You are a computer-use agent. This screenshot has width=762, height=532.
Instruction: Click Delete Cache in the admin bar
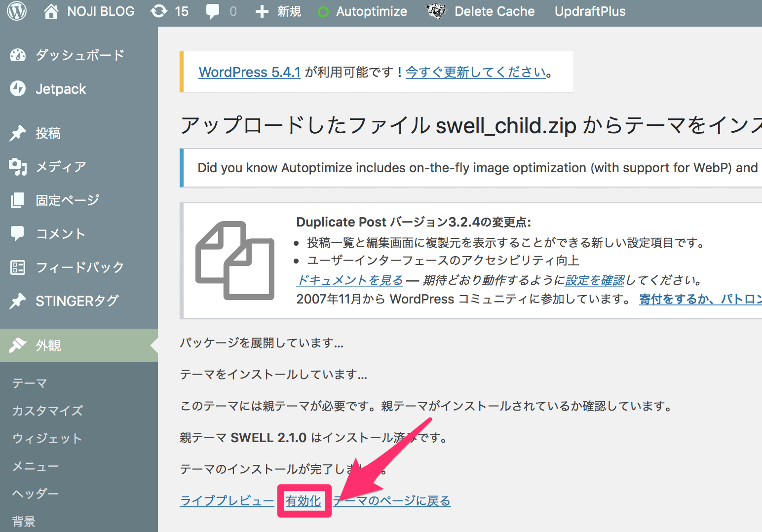494,11
